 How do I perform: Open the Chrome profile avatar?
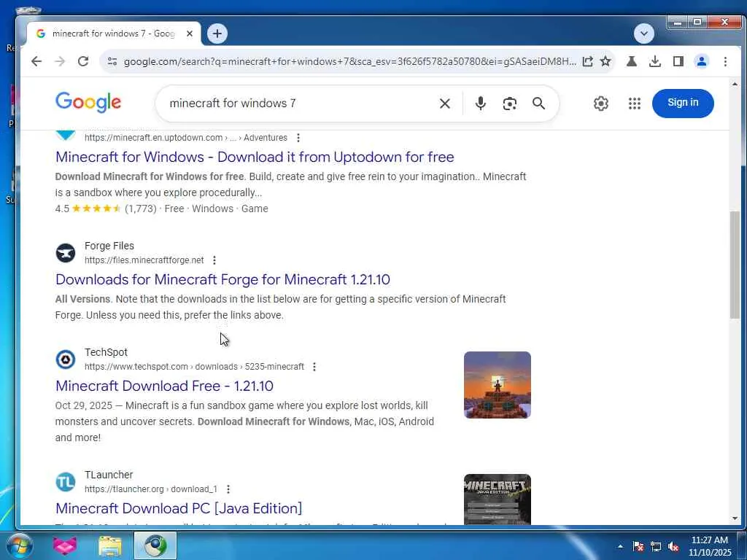[701, 61]
